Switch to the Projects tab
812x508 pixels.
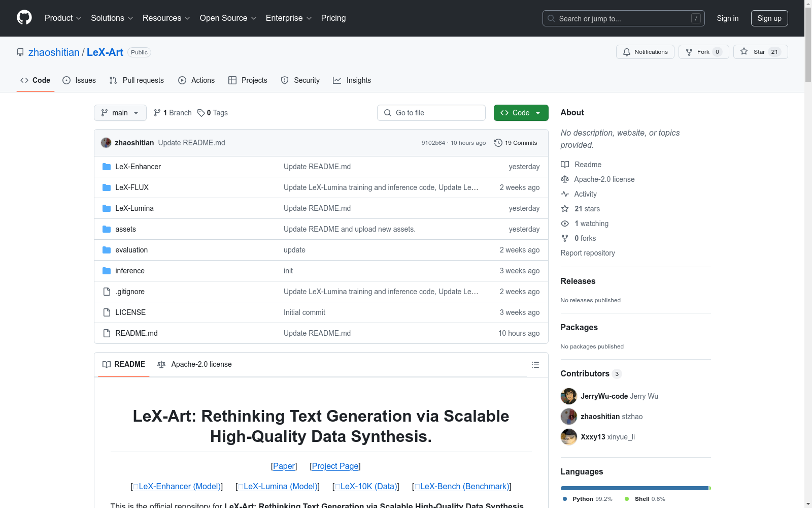[x=248, y=80]
